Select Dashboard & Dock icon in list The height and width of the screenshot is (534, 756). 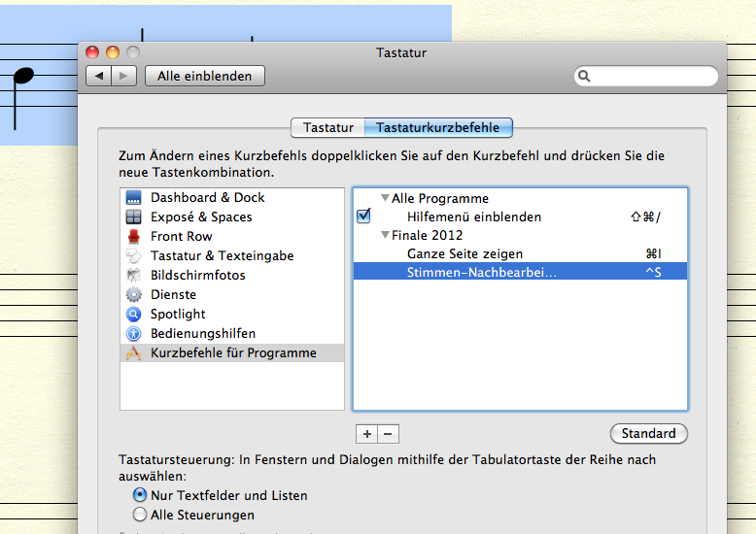[x=134, y=197]
